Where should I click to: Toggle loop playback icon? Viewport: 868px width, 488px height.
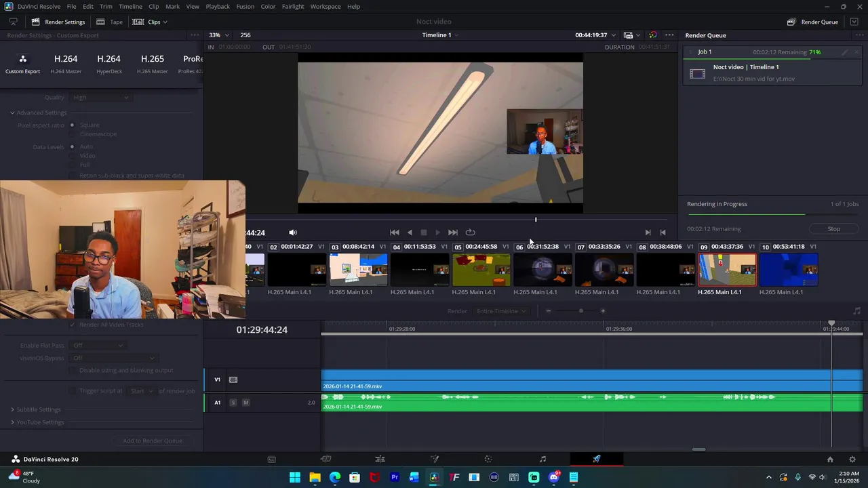[470, 232]
